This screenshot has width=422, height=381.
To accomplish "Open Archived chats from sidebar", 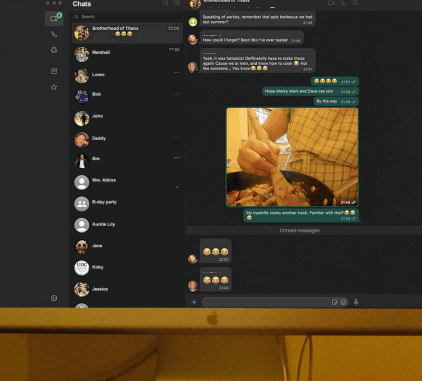I will [54, 71].
